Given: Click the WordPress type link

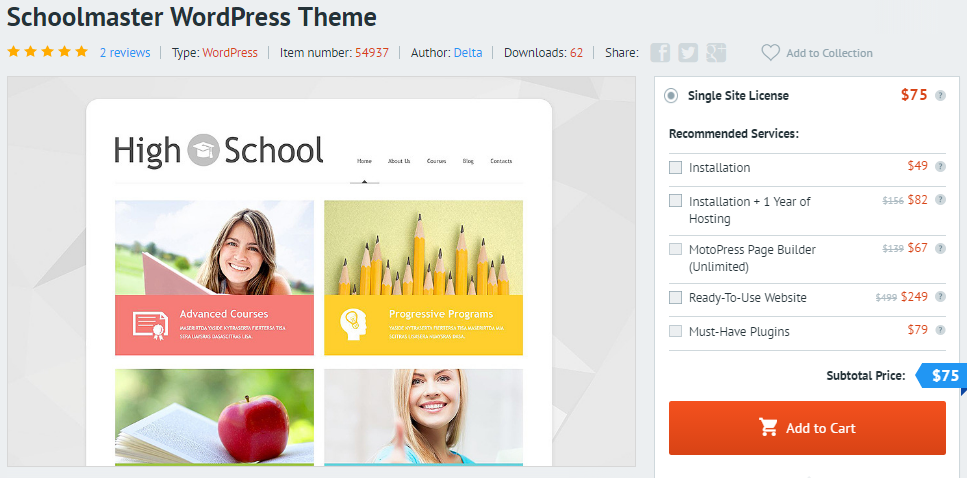Looking at the screenshot, I should [230, 52].
